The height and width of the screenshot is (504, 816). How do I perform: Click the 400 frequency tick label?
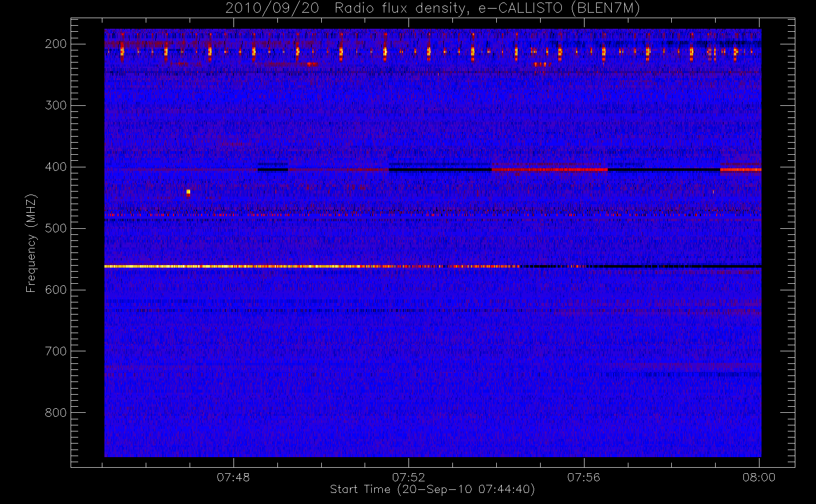pos(56,167)
